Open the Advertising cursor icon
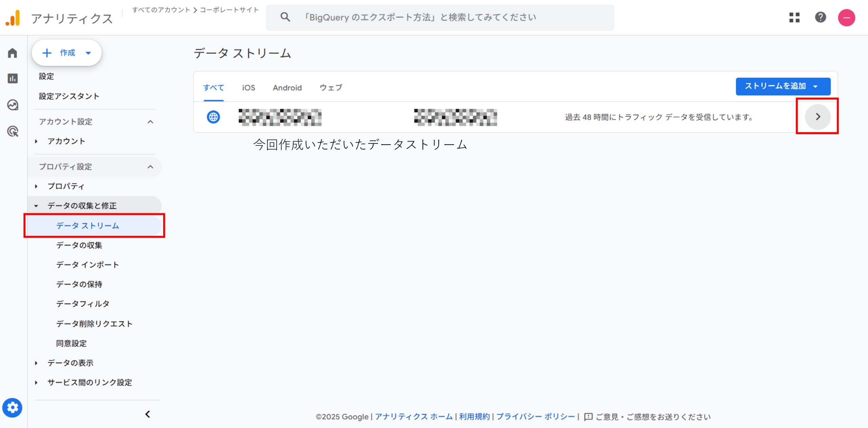 coord(13,131)
